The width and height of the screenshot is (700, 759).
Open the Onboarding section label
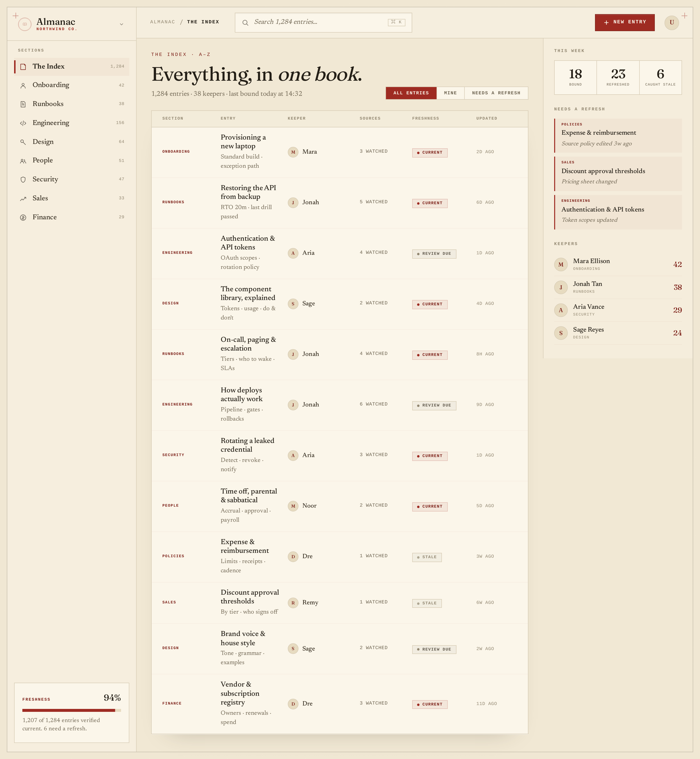coord(176,151)
